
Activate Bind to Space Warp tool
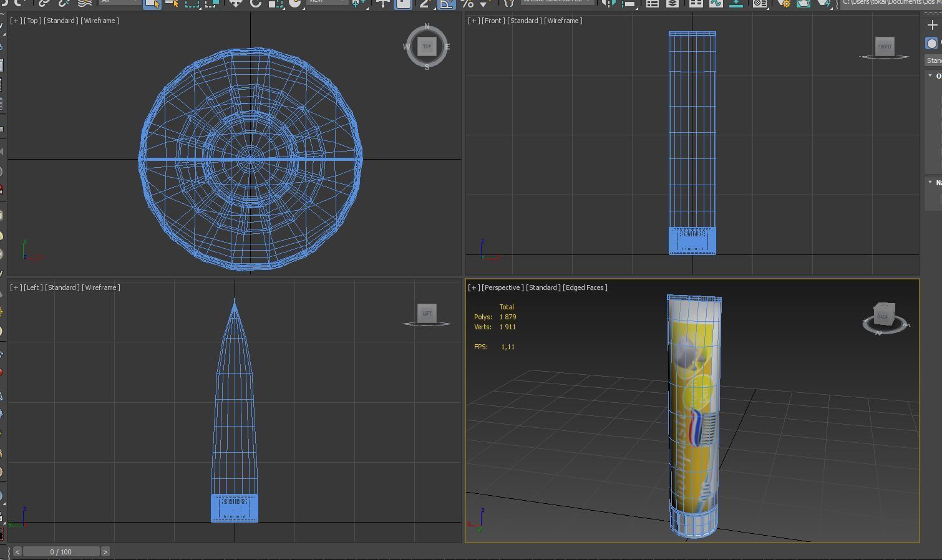click(x=85, y=3)
